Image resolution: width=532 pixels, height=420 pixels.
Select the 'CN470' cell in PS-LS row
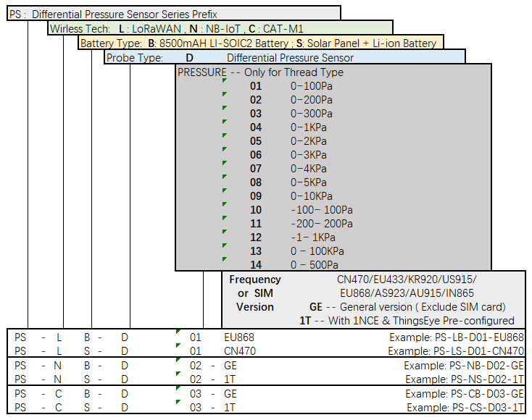(x=240, y=351)
